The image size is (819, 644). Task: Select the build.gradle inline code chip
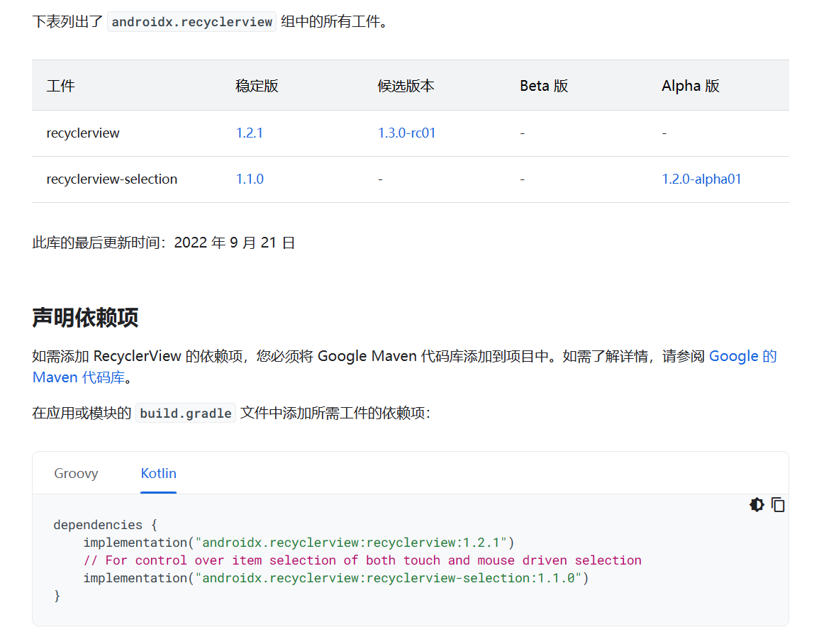[x=185, y=412]
